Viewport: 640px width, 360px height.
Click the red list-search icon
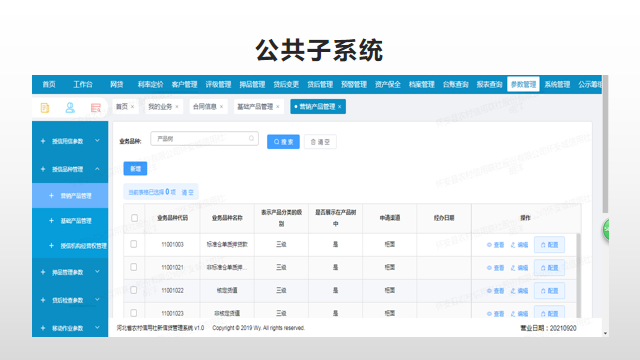click(x=96, y=108)
